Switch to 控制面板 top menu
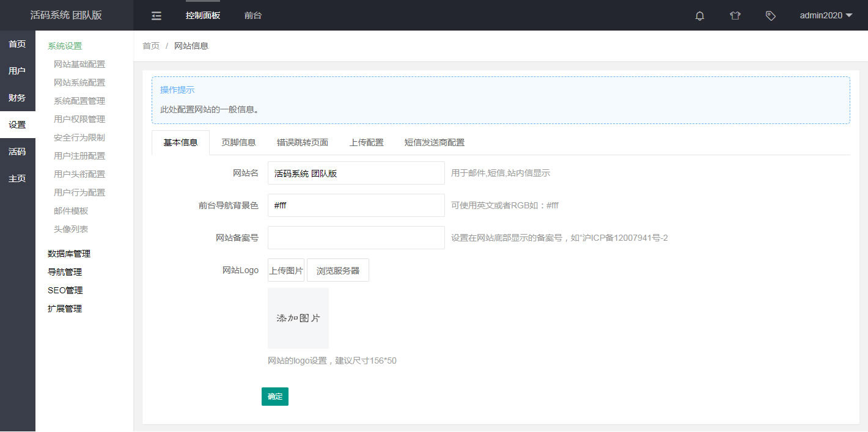 click(203, 15)
